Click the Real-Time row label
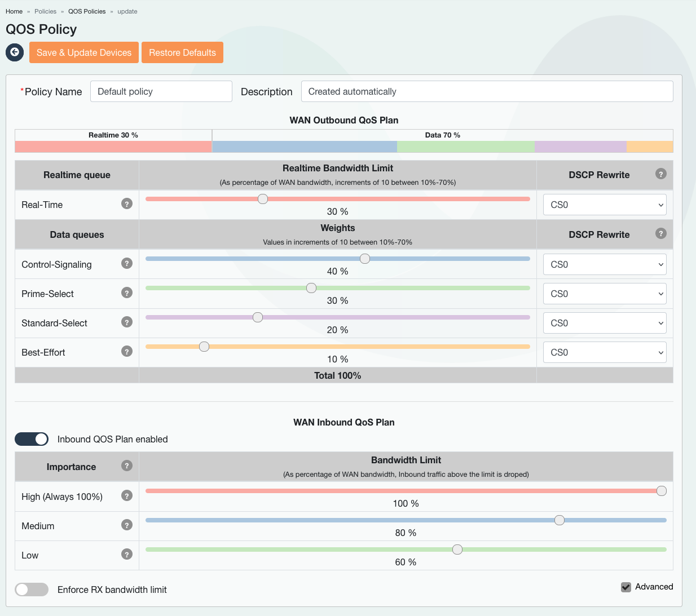The image size is (696, 616). [42, 205]
